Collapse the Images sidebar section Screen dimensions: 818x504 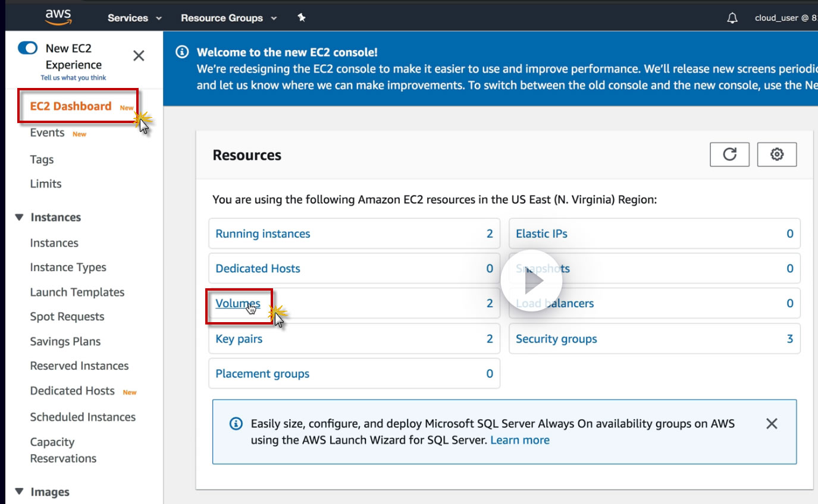pyautogui.click(x=20, y=492)
